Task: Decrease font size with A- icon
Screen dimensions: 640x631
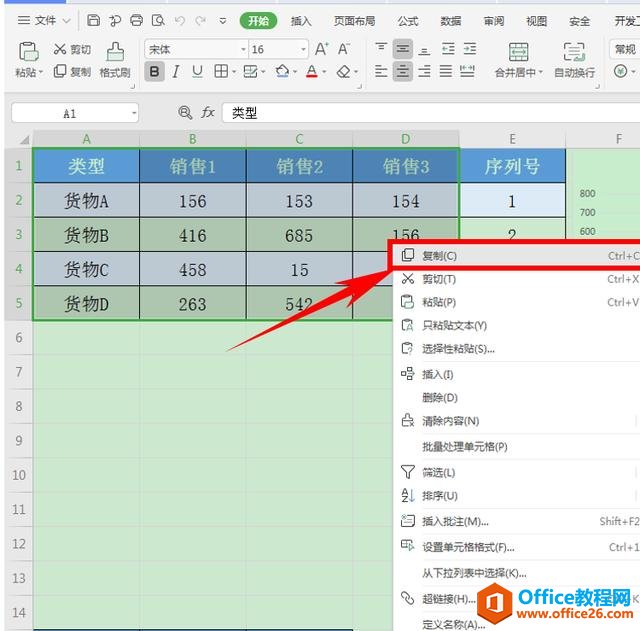Action: point(344,49)
